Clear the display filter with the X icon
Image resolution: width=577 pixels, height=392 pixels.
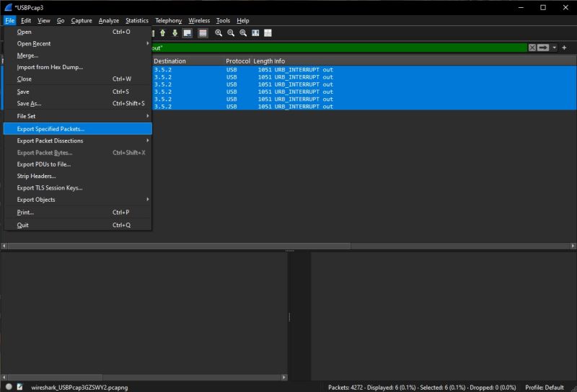point(532,48)
